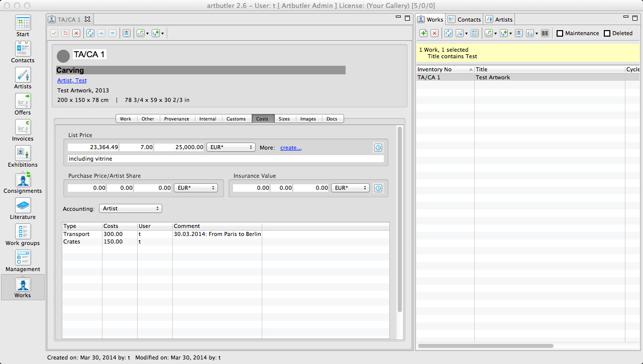This screenshot has height=364, width=643.
Task: Open Insurance Value currency EUR* dropdown
Action: click(x=350, y=188)
